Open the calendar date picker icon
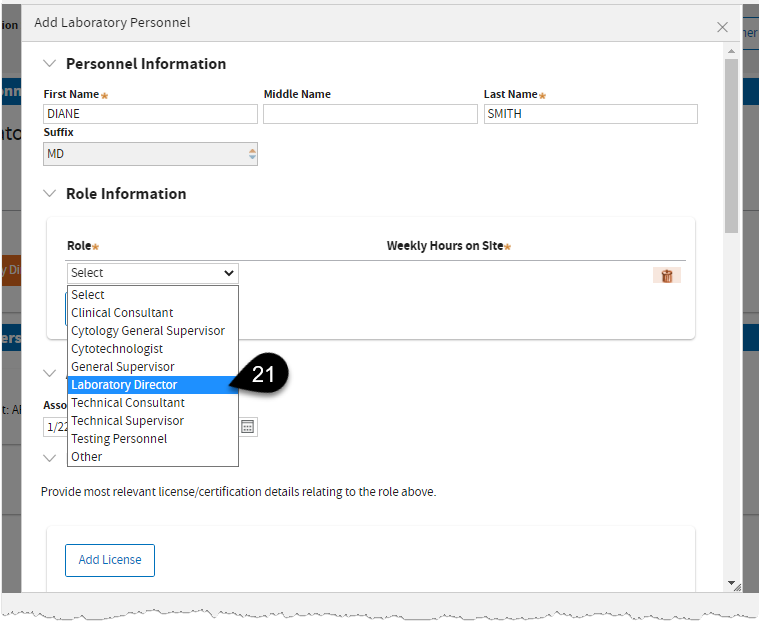Screen dimensions: 761x623 (x=248, y=427)
